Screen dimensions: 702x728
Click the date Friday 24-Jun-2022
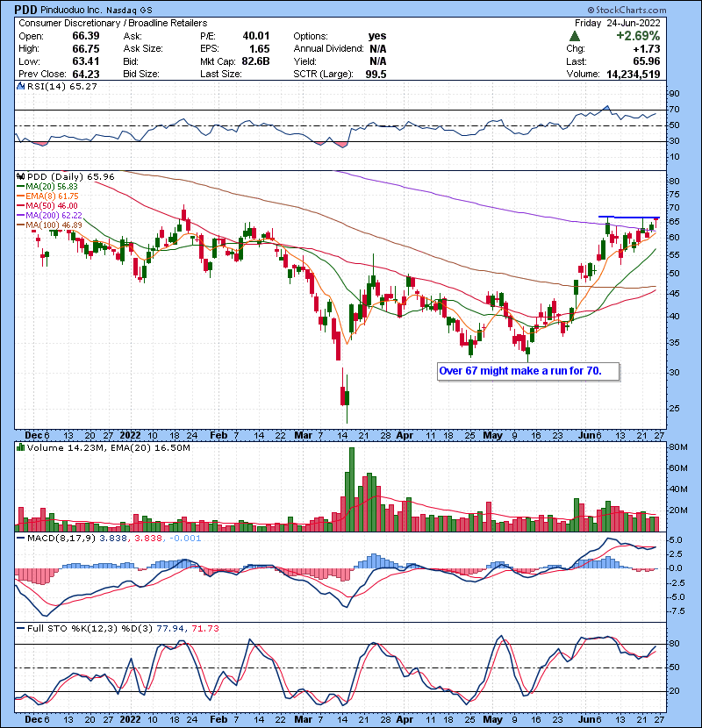618,23
